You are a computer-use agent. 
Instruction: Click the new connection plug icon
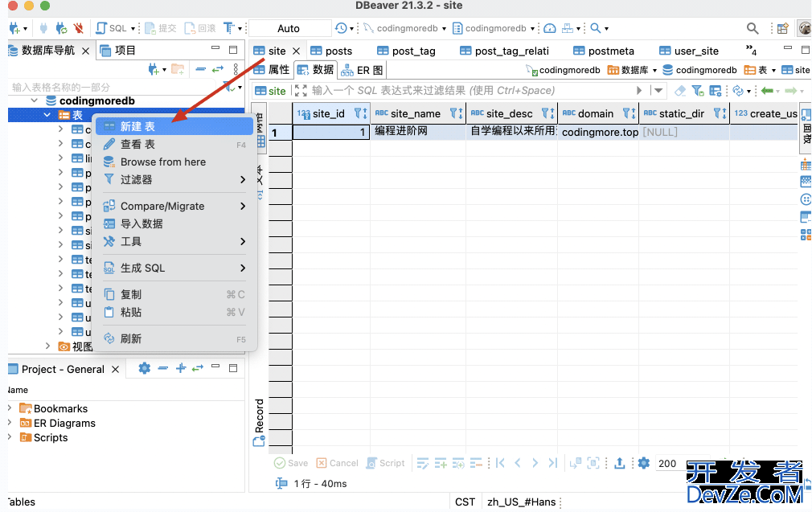pos(14,28)
